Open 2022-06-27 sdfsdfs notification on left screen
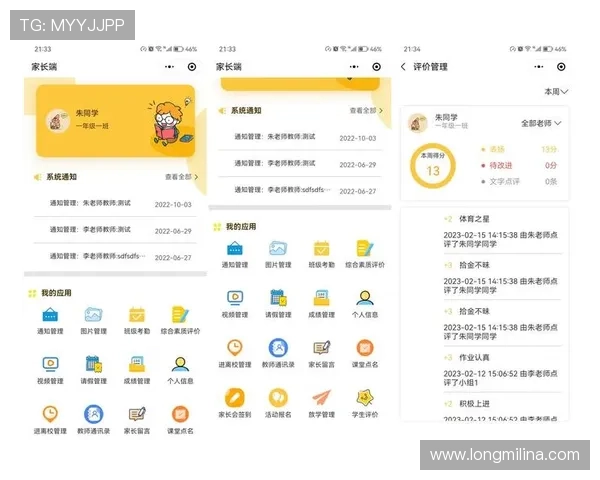The image size is (600, 480). pyautogui.click(x=115, y=256)
